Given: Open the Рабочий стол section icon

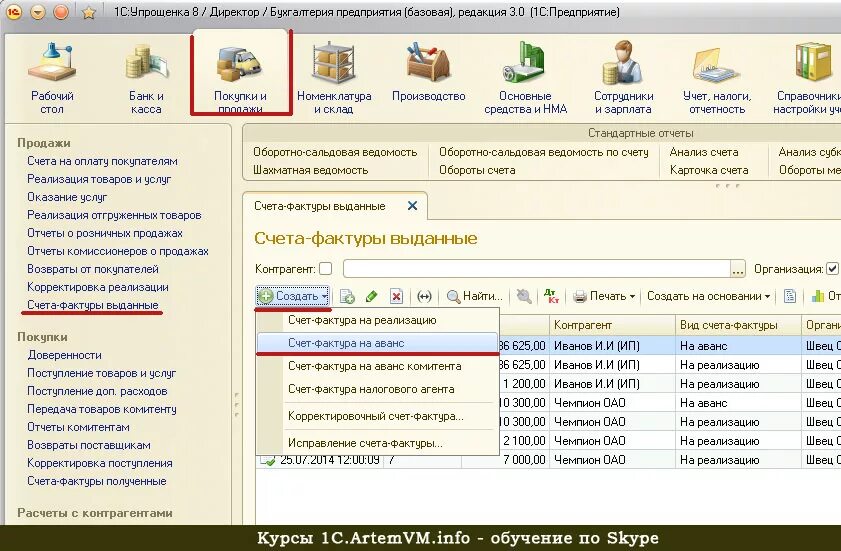Looking at the screenshot, I should point(51,78).
